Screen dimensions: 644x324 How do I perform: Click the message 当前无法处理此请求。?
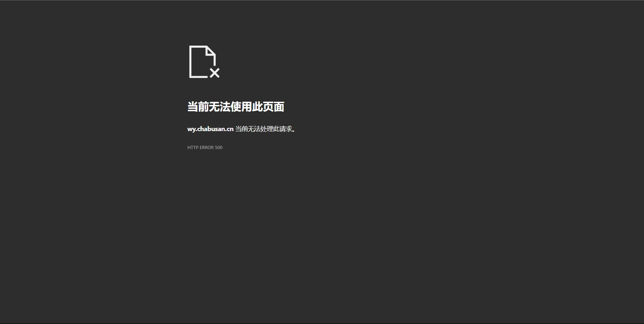266,129
